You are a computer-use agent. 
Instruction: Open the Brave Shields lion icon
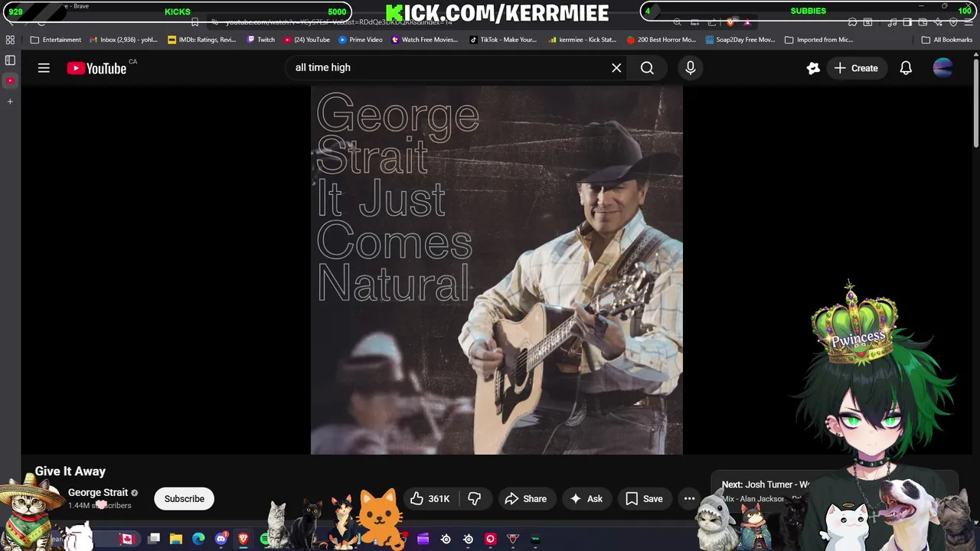pyautogui.click(x=730, y=22)
